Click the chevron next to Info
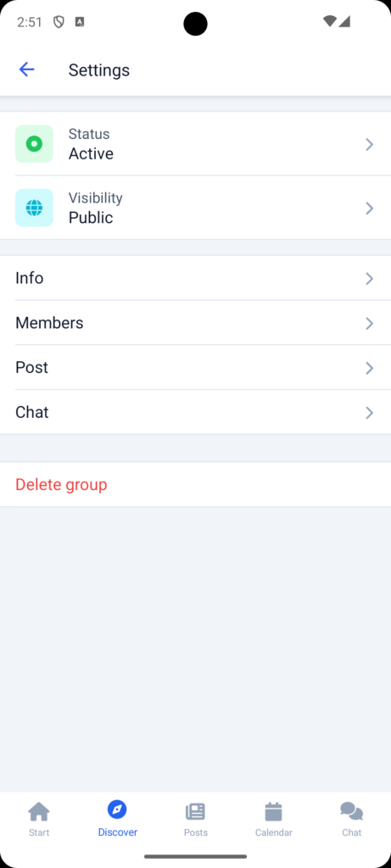 pos(370,278)
